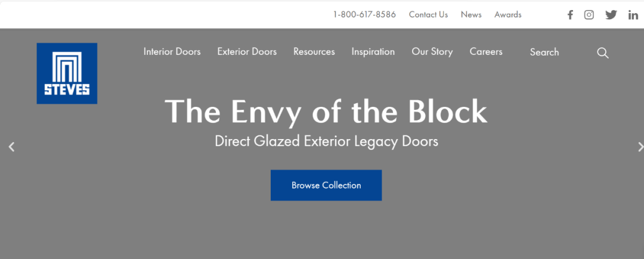Visit the Careers page
This screenshot has height=259, width=644.
(x=486, y=52)
